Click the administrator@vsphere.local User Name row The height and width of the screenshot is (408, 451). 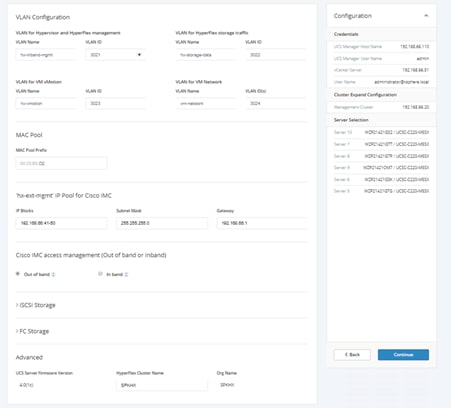click(381, 82)
